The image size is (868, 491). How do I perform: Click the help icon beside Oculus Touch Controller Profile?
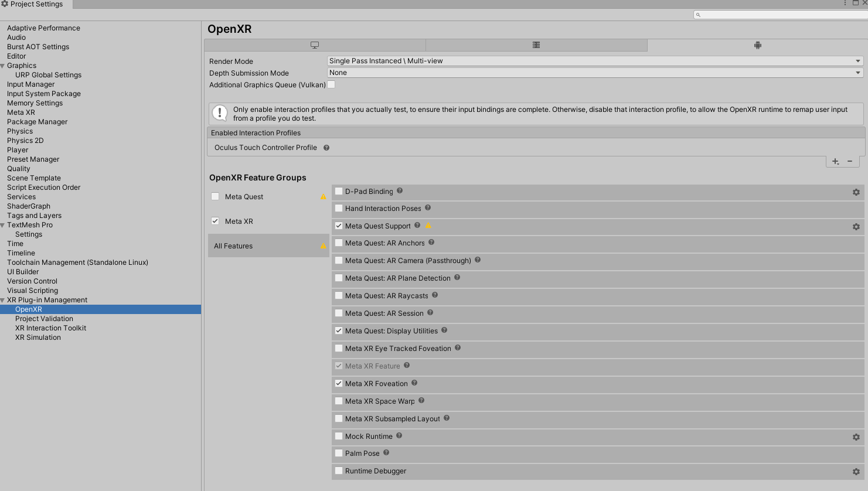pos(326,148)
